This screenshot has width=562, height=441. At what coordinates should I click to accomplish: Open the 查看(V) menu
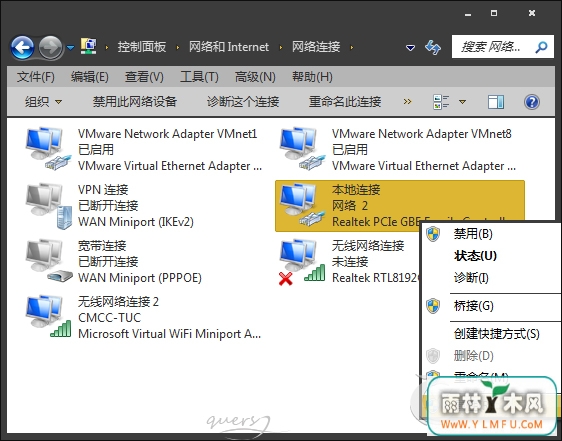click(144, 77)
